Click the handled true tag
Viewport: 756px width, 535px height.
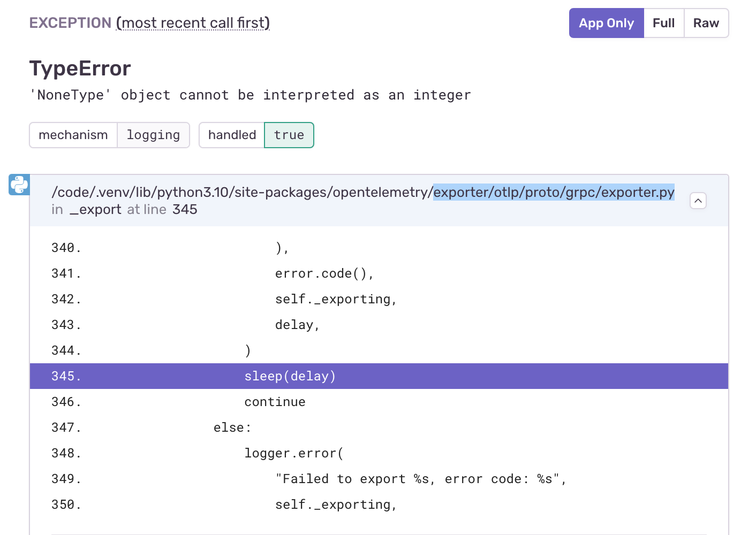click(256, 135)
